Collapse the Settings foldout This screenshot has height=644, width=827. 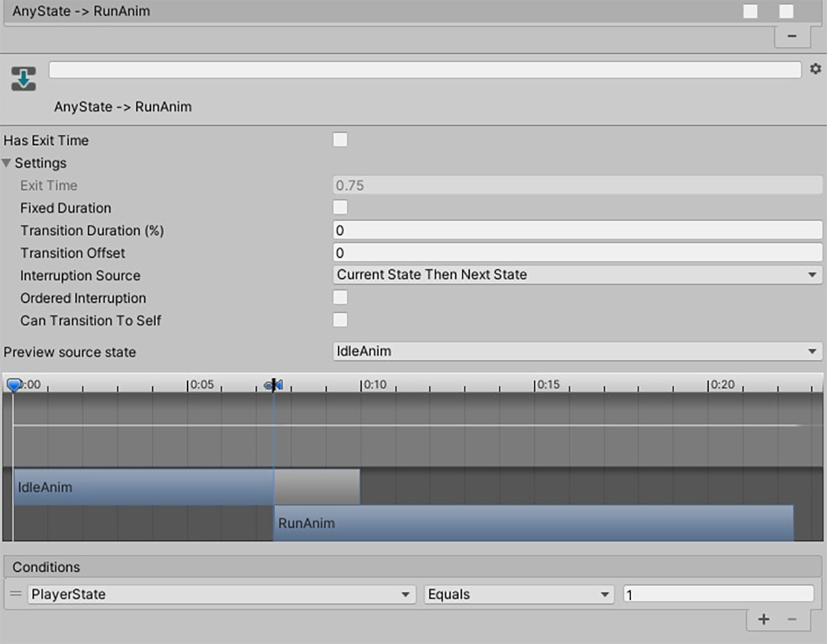pos(7,163)
